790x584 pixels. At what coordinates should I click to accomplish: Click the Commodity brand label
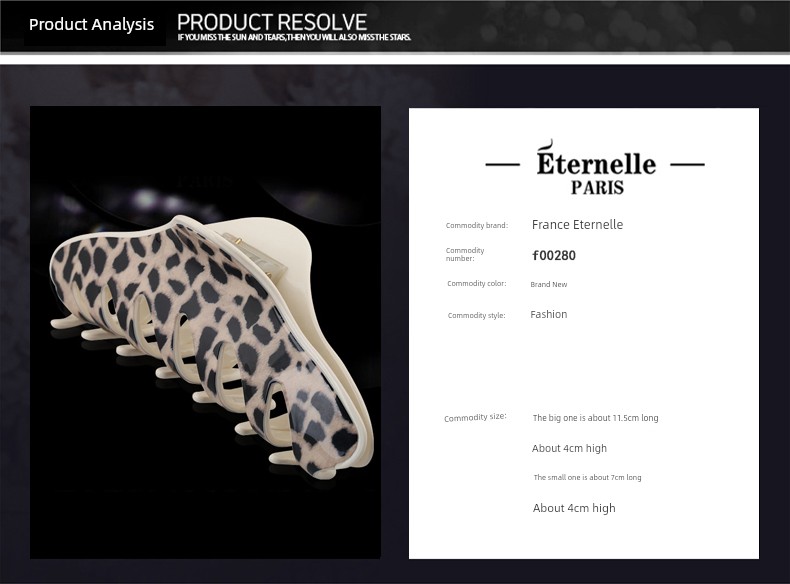pos(477,225)
